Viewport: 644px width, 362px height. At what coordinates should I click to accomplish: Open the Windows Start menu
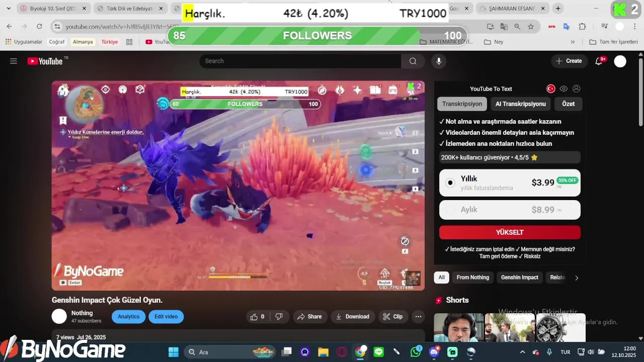(x=174, y=352)
